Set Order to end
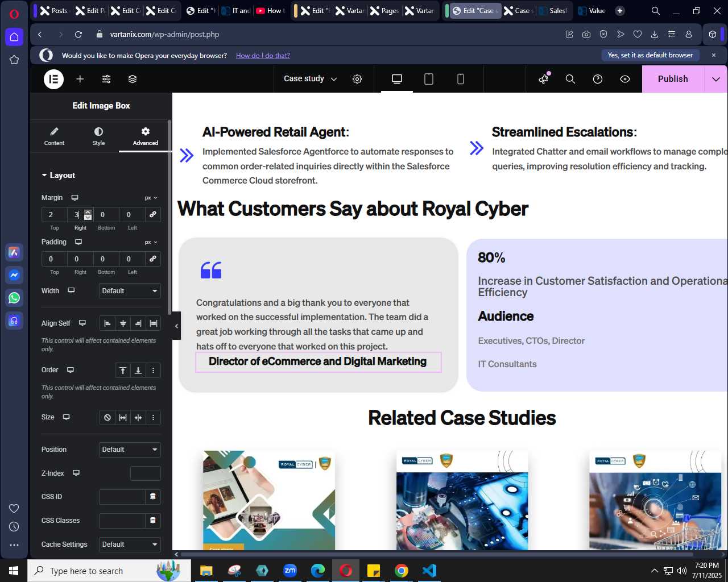728x582 pixels. (138, 371)
